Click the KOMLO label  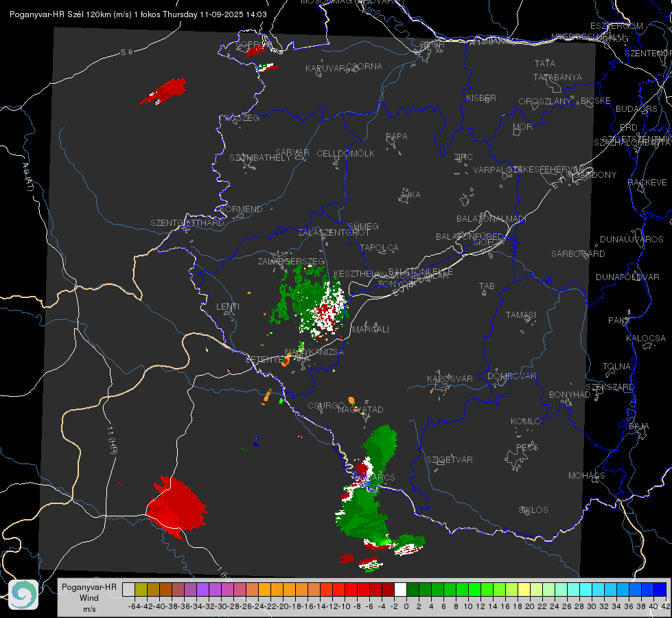click(526, 422)
